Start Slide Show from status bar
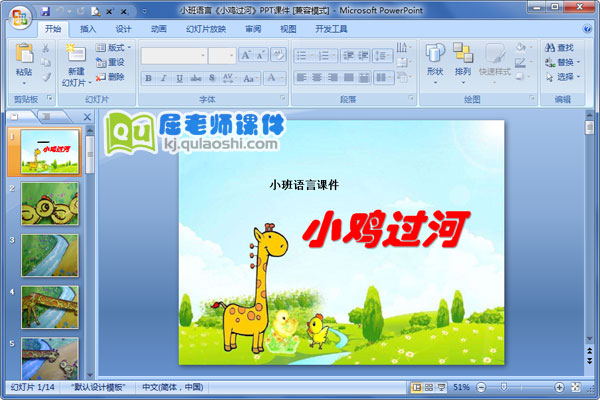 click(x=442, y=388)
